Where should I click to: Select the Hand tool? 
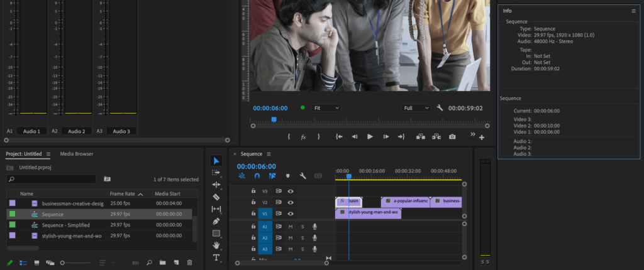point(216,245)
